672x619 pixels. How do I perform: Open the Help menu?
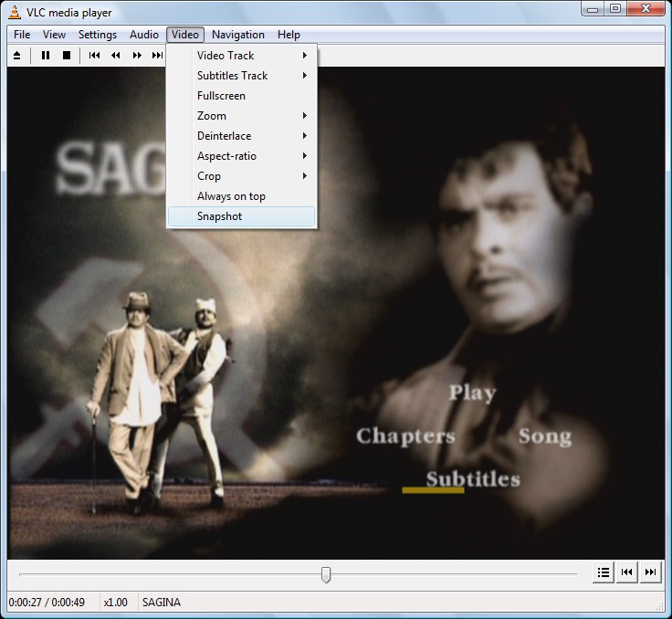289,35
